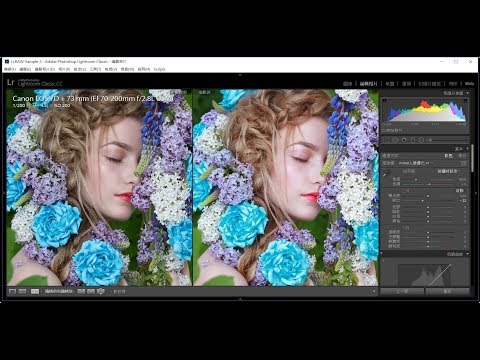The image size is (480, 360).
Task: Click the colorful histogram graph
Action: 425,110
